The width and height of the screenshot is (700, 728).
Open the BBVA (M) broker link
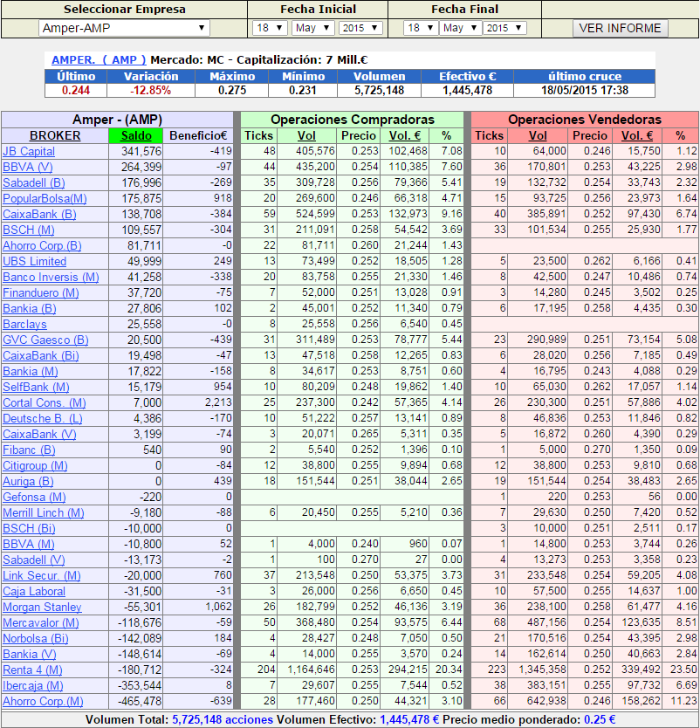[x=29, y=544]
